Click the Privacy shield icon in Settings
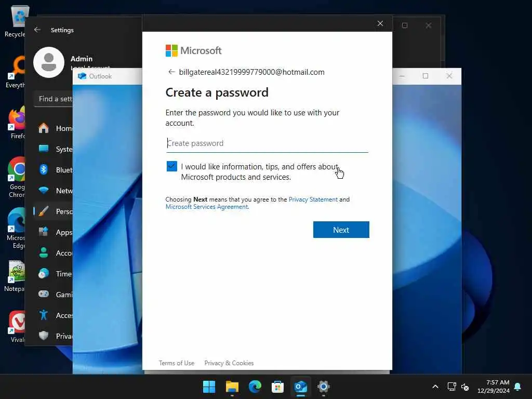Image resolution: width=532 pixels, height=399 pixels. [44, 336]
